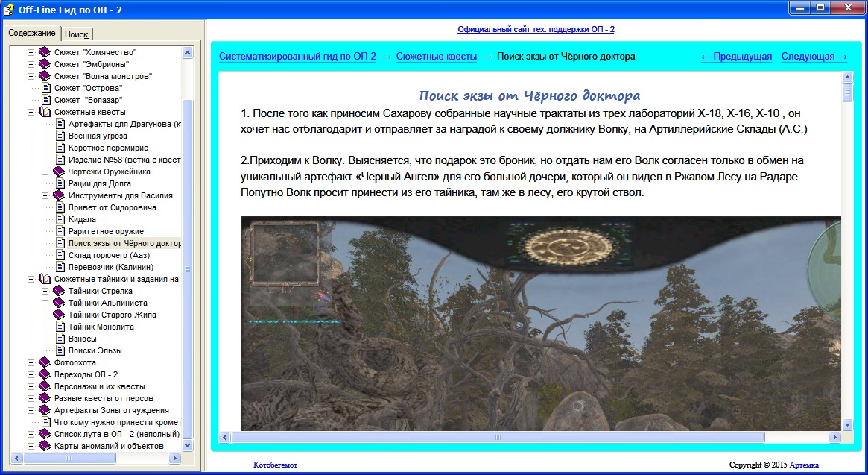Click article pane scroll-down arrow
The image size is (868, 475).
tap(848, 425)
